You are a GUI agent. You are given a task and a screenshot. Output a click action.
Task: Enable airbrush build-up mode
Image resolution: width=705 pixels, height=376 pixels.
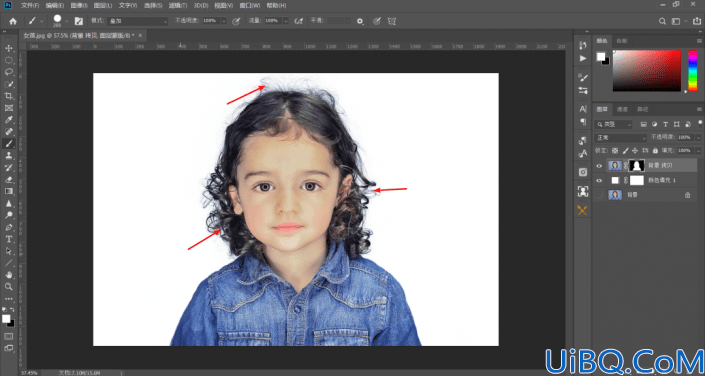298,21
